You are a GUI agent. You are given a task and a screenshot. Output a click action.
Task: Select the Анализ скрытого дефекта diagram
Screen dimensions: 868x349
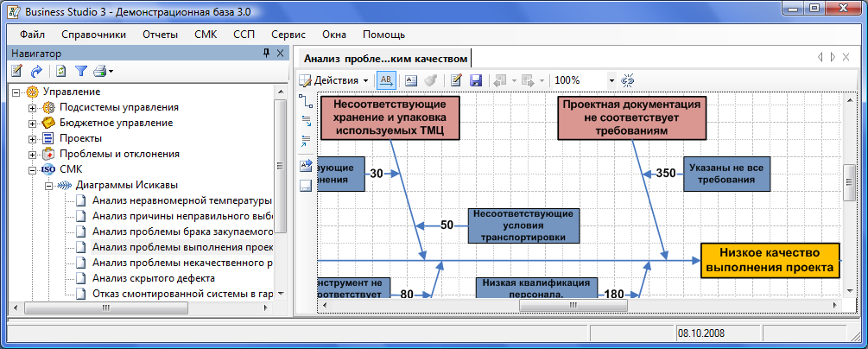coord(153,278)
